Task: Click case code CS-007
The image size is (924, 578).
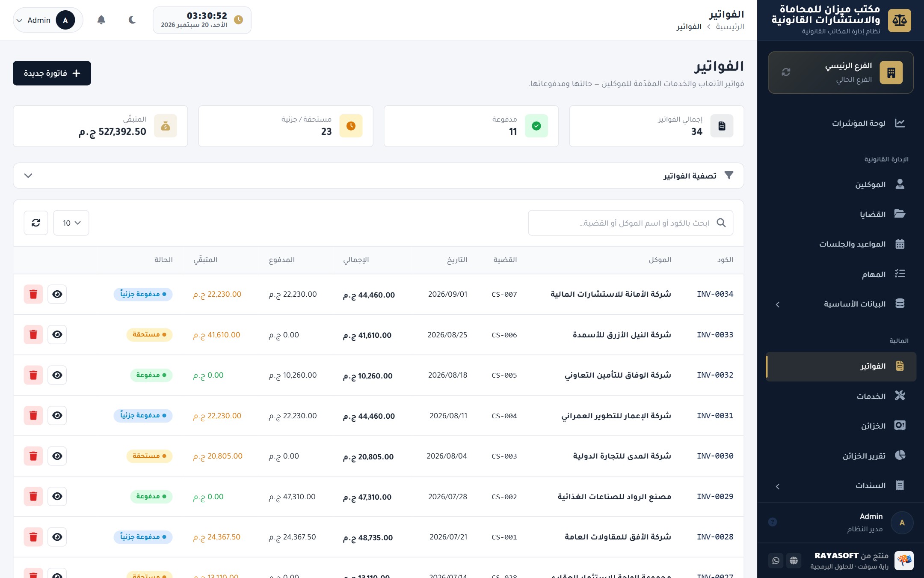Action: click(504, 294)
